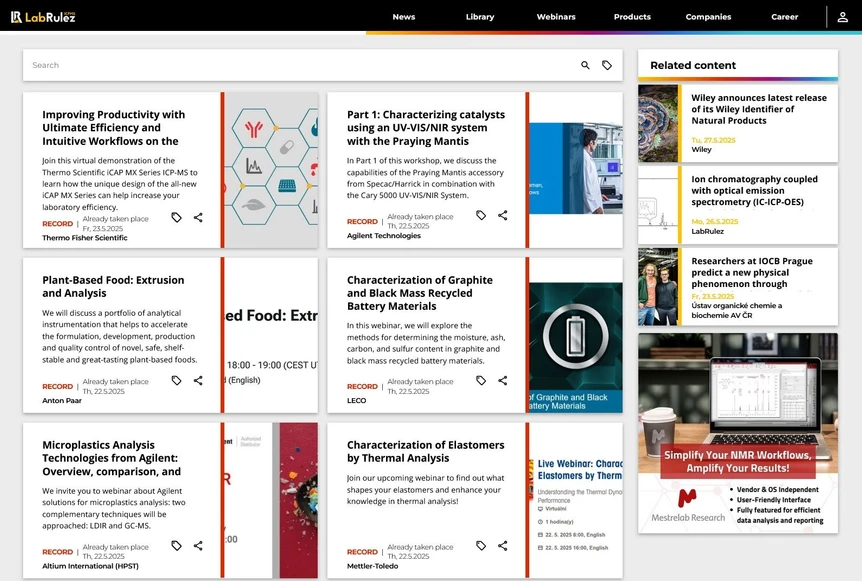Open the Career menu
This screenshot has width=862, height=581.
pos(784,17)
